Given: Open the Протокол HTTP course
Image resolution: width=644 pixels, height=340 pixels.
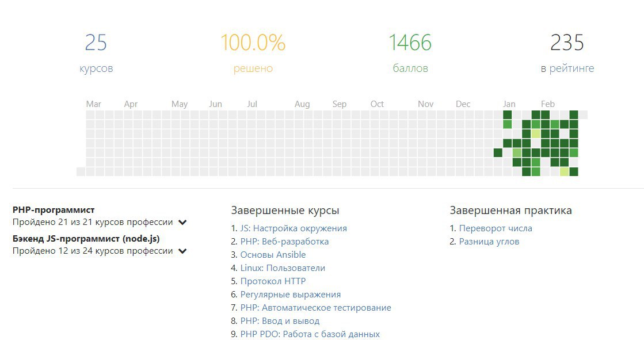Looking at the screenshot, I should [273, 281].
